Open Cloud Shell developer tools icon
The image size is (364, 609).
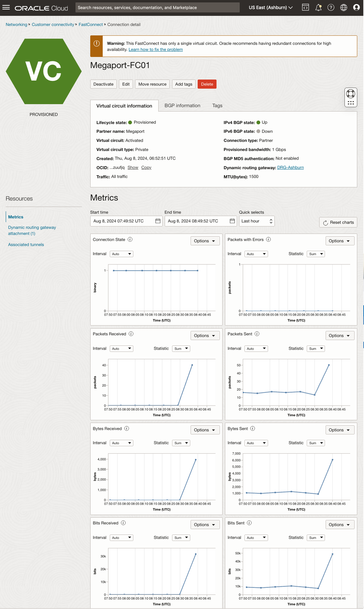point(305,7)
